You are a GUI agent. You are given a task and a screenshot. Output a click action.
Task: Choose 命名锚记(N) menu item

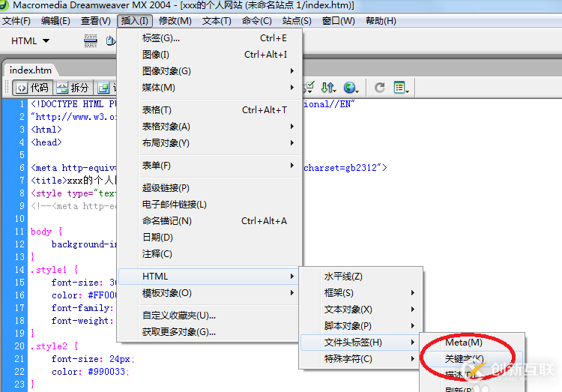pyautogui.click(x=210, y=221)
